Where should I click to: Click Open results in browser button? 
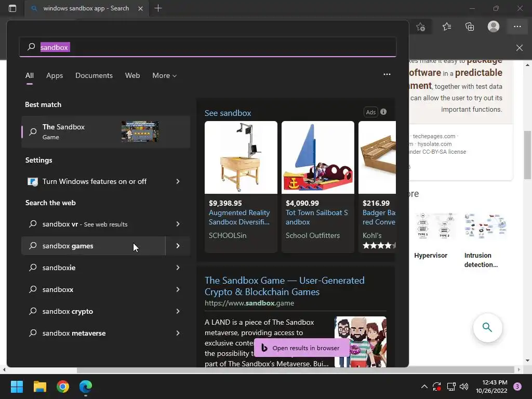(302, 348)
